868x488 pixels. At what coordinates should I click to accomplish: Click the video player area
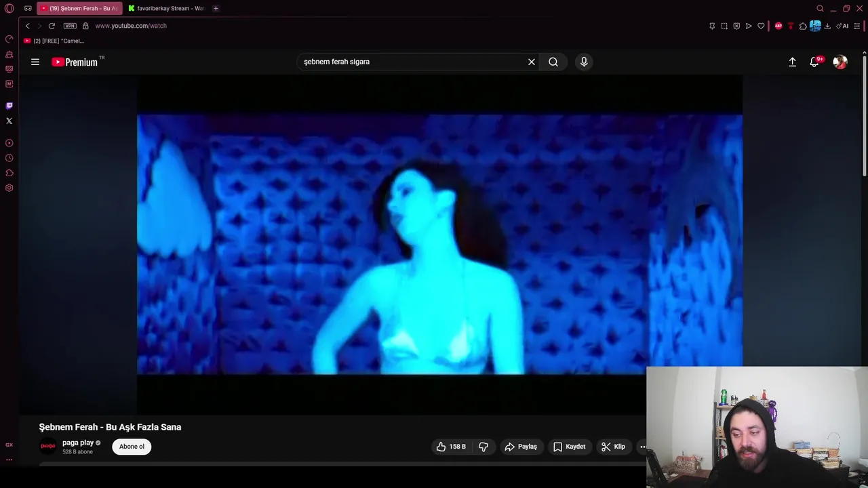tap(439, 244)
